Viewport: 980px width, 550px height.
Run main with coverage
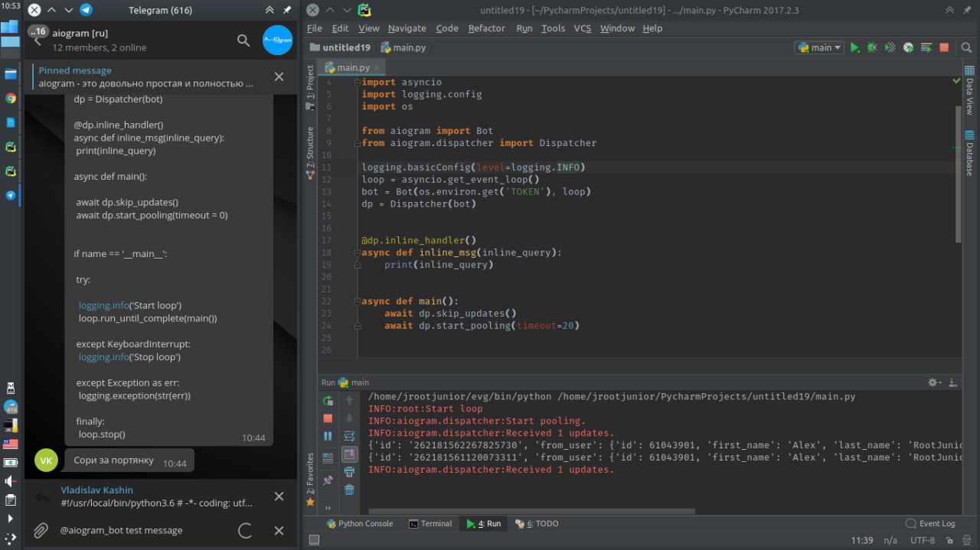coord(890,47)
